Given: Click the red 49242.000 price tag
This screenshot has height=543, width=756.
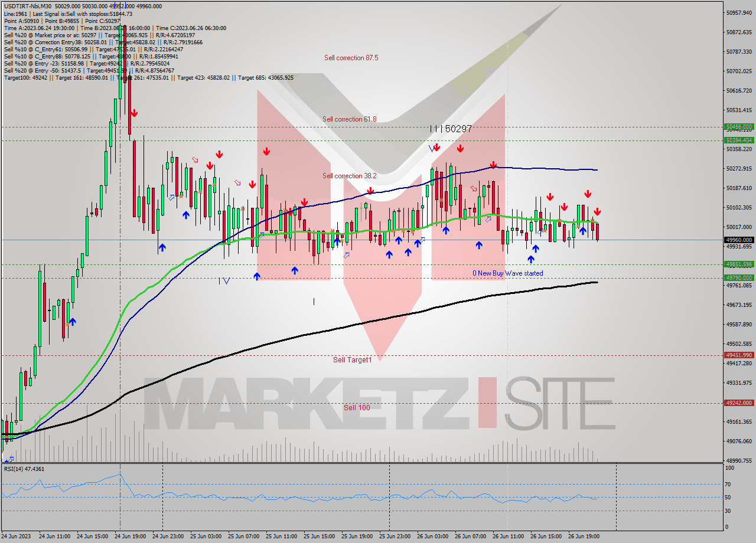Looking at the screenshot, I should [739, 403].
